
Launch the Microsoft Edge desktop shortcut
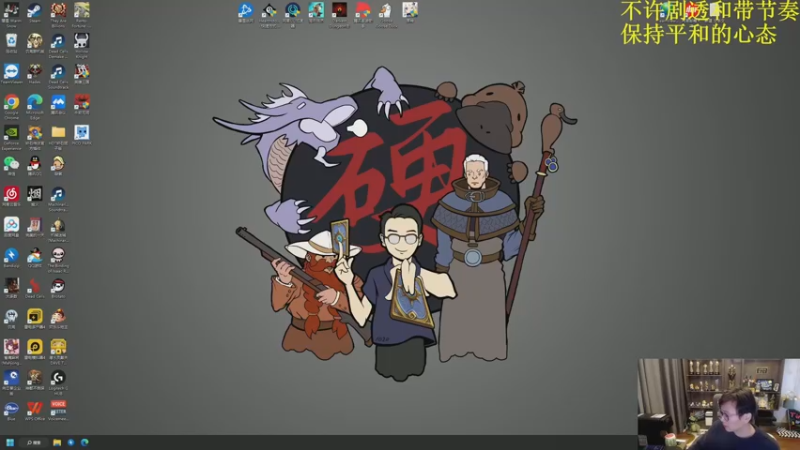(x=35, y=102)
